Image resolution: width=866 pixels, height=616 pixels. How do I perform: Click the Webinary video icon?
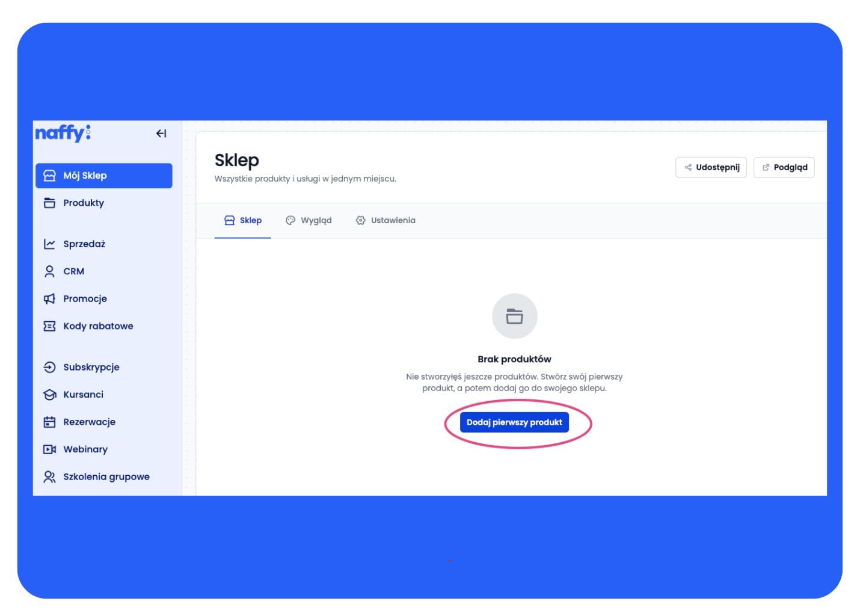point(49,449)
